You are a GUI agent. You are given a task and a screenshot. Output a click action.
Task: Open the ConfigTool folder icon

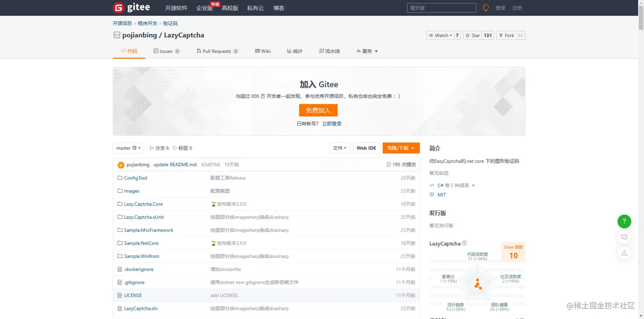pos(120,178)
